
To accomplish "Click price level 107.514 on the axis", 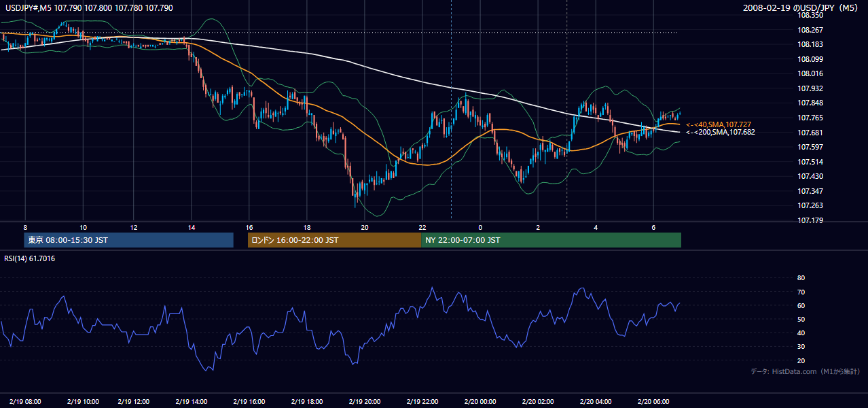I will [810, 162].
